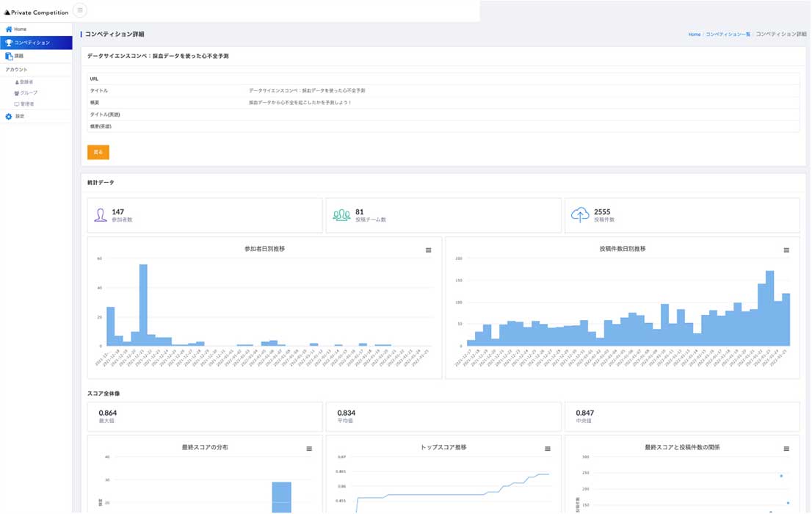Click the スコア全体像 section heading
812x514 pixels.
(x=104, y=394)
